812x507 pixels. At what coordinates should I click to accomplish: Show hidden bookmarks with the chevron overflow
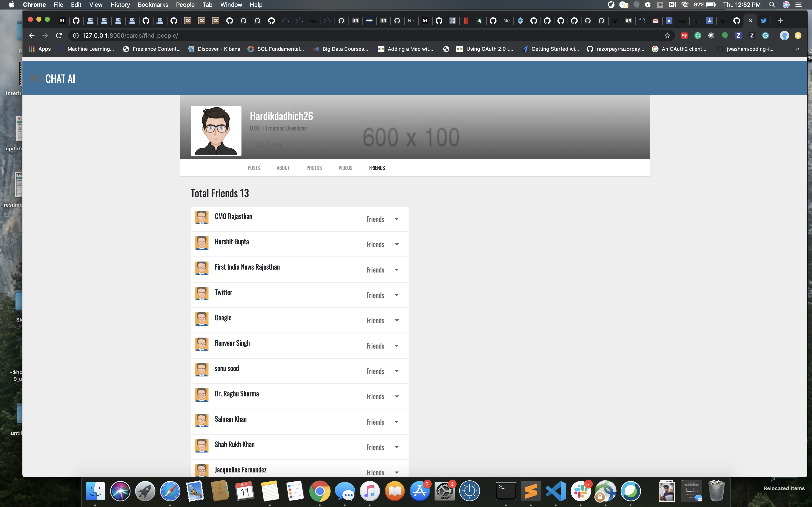tap(797, 49)
